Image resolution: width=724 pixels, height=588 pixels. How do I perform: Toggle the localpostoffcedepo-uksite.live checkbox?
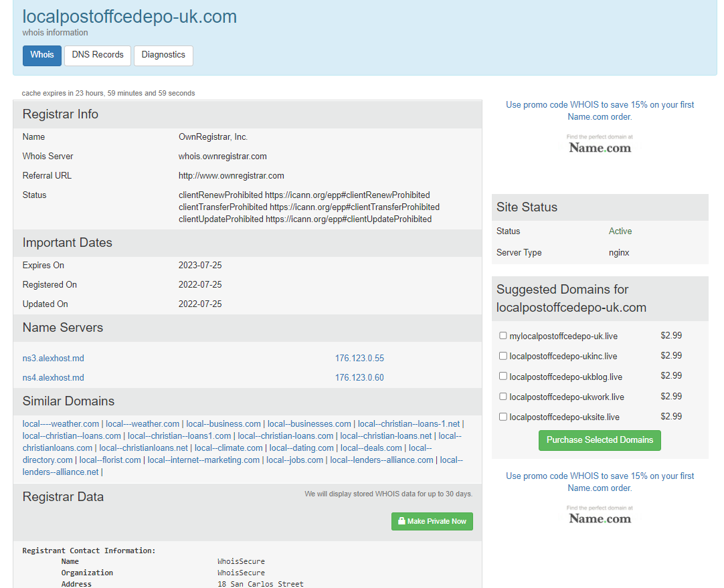[x=503, y=417]
